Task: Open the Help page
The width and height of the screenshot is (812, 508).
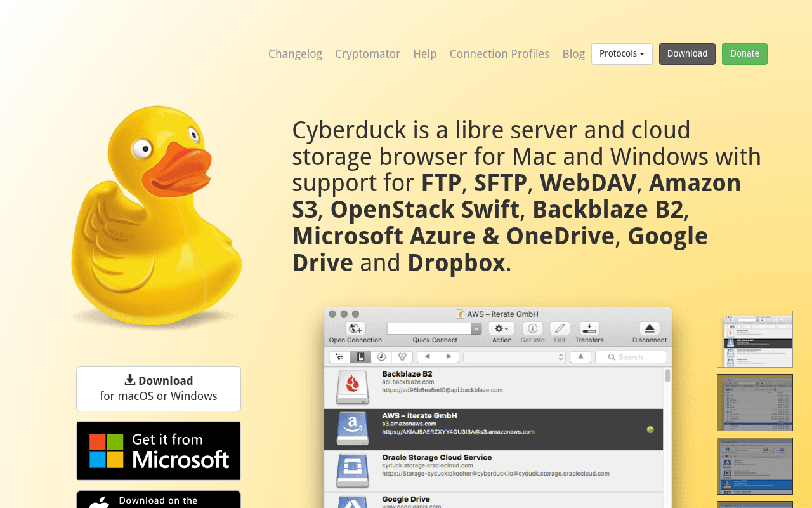Action: [425, 54]
